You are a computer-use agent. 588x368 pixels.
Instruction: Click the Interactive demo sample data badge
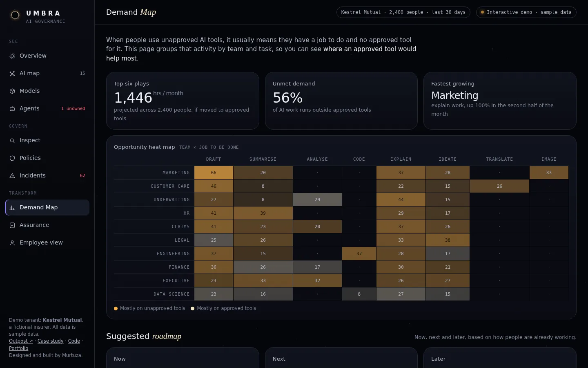526,12
